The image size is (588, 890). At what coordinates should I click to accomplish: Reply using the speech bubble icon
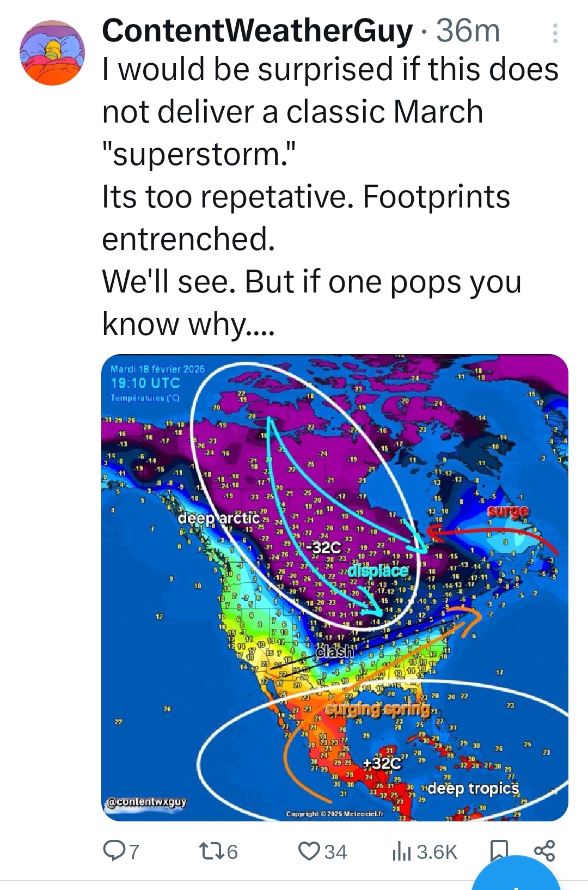[114, 851]
